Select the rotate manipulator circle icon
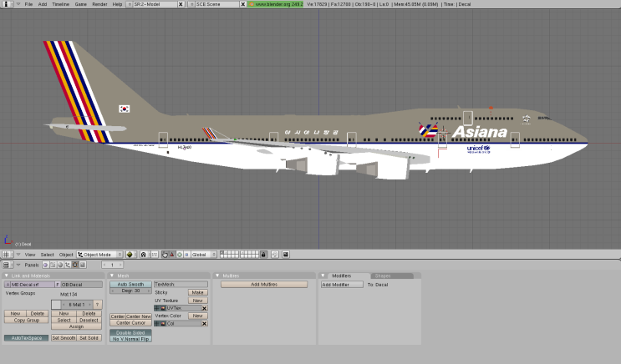The height and width of the screenshot is (364, 621). [x=180, y=255]
